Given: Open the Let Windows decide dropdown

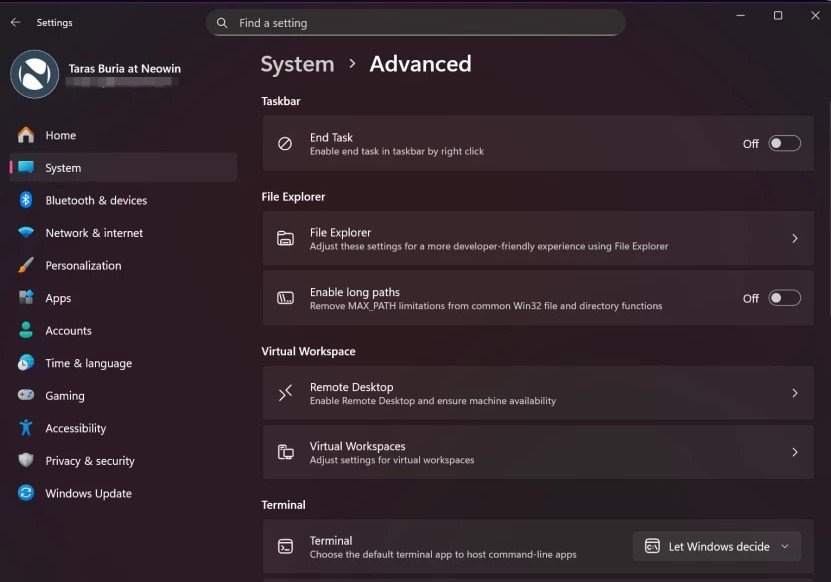Looking at the screenshot, I should click(717, 546).
